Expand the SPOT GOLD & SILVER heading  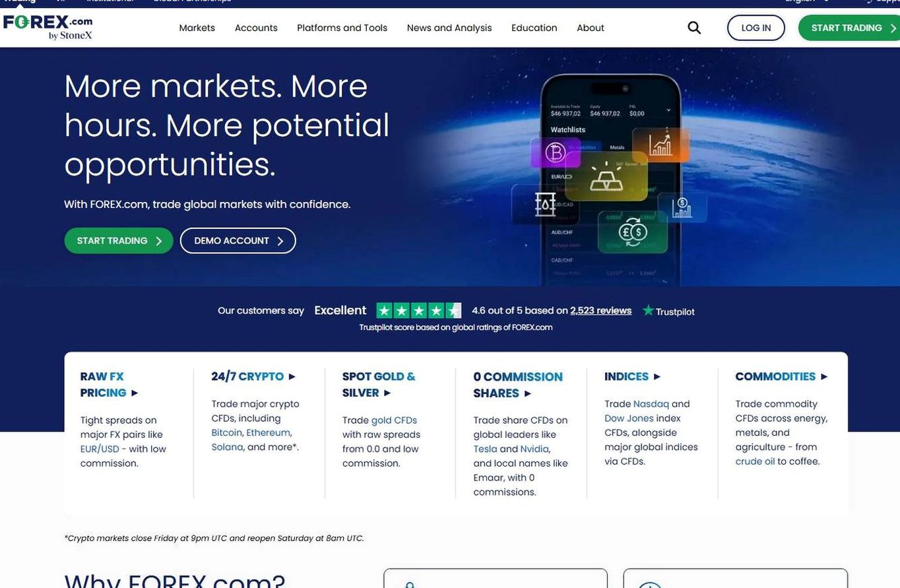click(379, 385)
